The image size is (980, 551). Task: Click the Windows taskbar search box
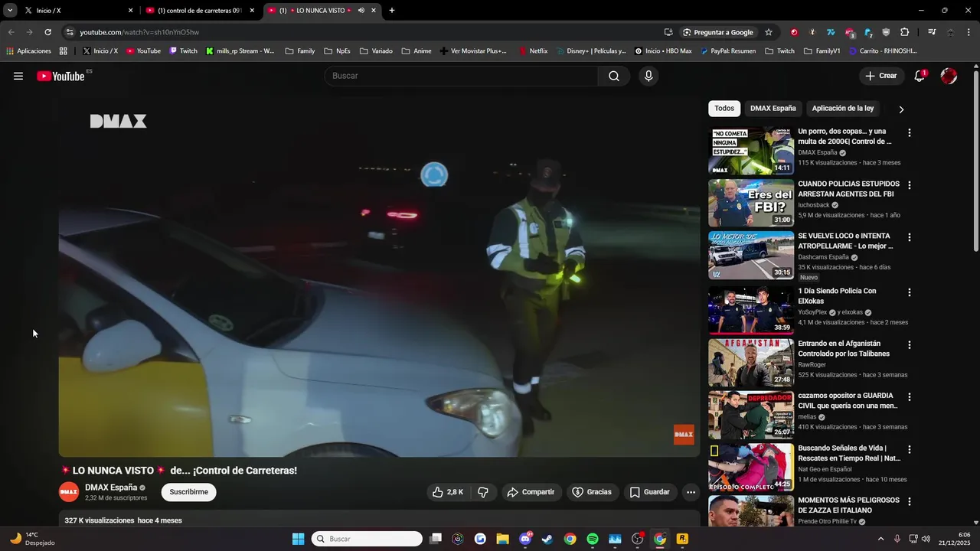[367, 539]
